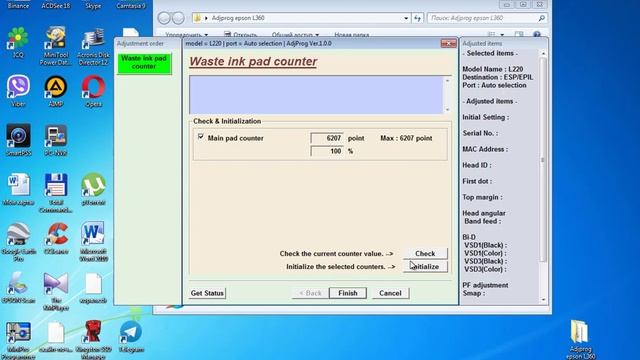Open the Упорядочить dropdown in Explorer
The height and width of the screenshot is (360, 640).
click(x=187, y=35)
